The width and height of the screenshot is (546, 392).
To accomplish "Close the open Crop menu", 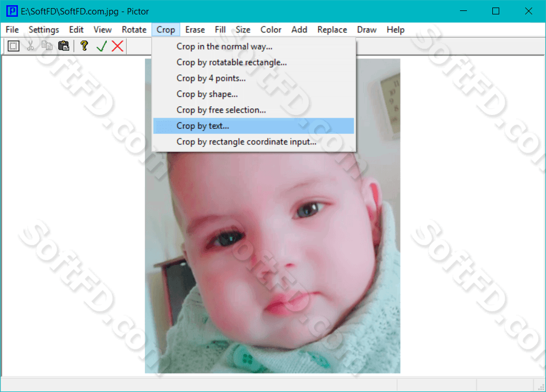I will click(x=166, y=29).
